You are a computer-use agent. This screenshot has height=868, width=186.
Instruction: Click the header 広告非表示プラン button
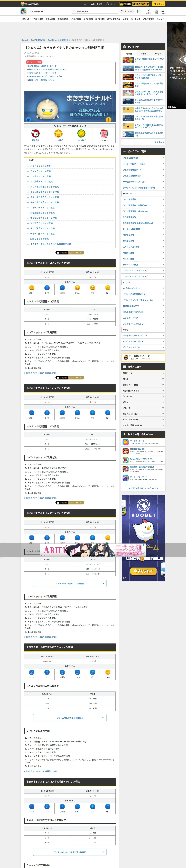[134, 4]
